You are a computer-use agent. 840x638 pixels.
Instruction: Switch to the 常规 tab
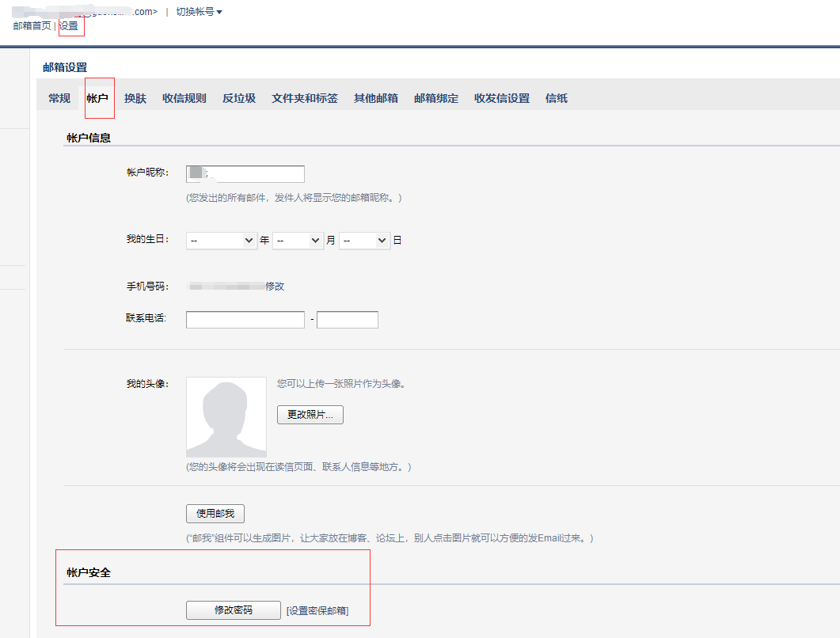[59, 98]
